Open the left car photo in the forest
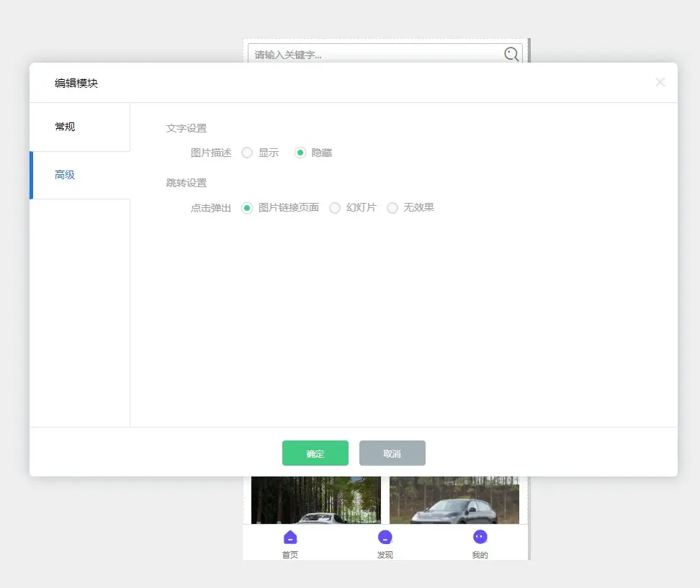The height and width of the screenshot is (588, 700). (x=315, y=499)
